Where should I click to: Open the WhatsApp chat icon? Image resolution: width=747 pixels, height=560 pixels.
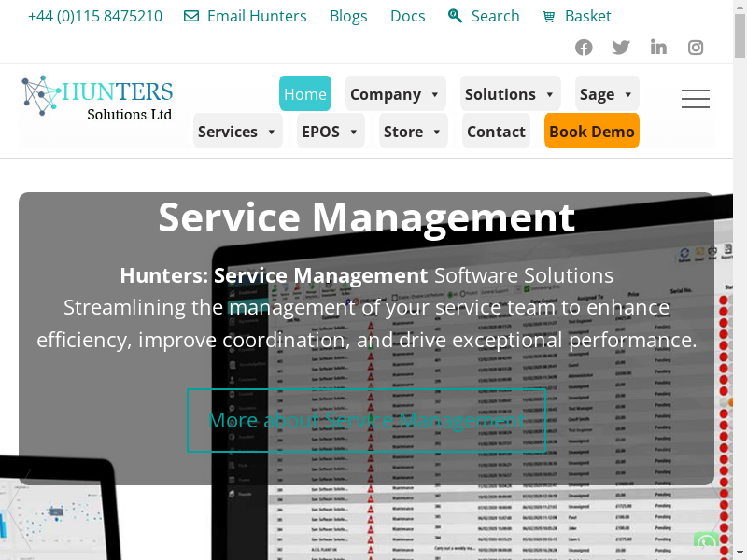[707, 543]
